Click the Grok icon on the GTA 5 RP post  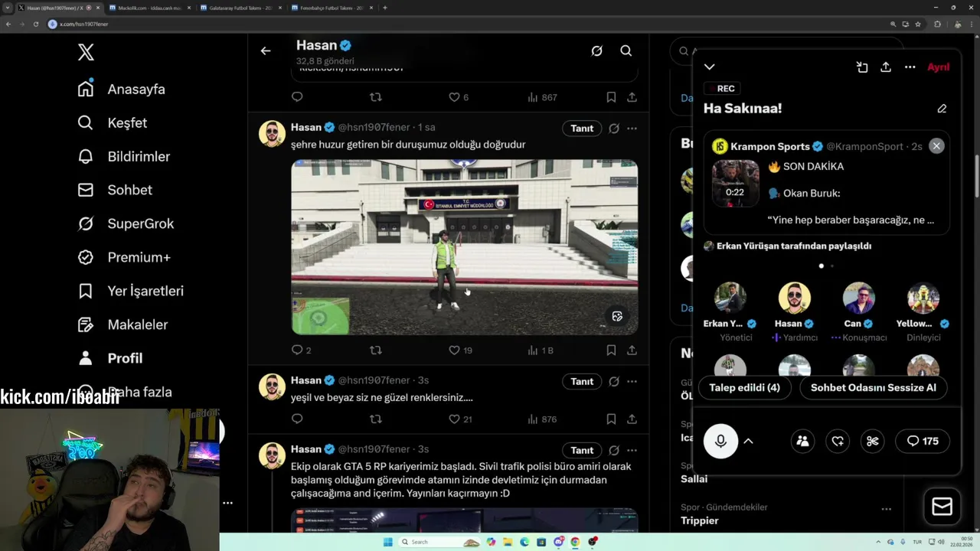[613, 450]
